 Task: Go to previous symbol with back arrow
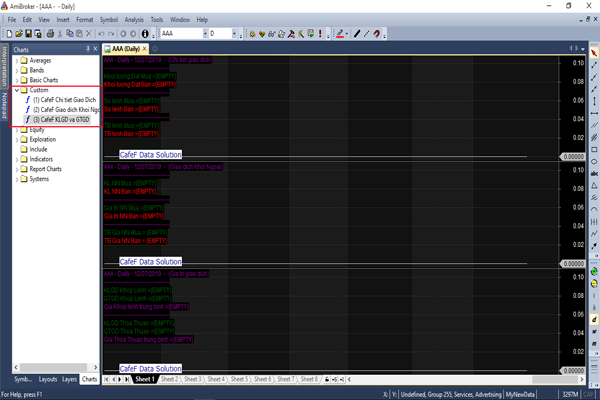(x=123, y=34)
